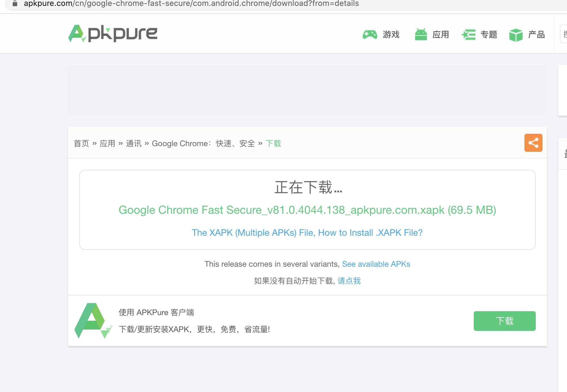Click the APKPure logo
Image resolution: width=567 pixels, height=392 pixels.
coord(112,34)
